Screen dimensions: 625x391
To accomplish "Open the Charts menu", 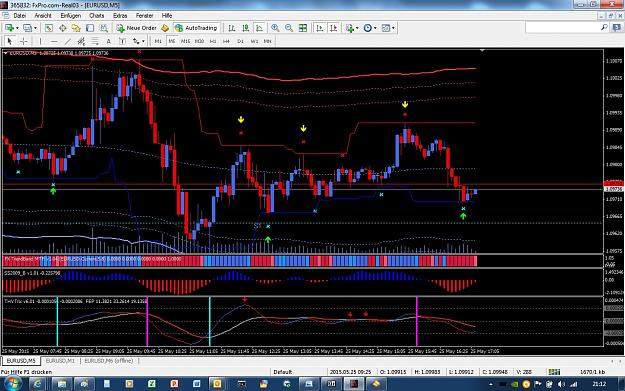I will click(96, 16).
